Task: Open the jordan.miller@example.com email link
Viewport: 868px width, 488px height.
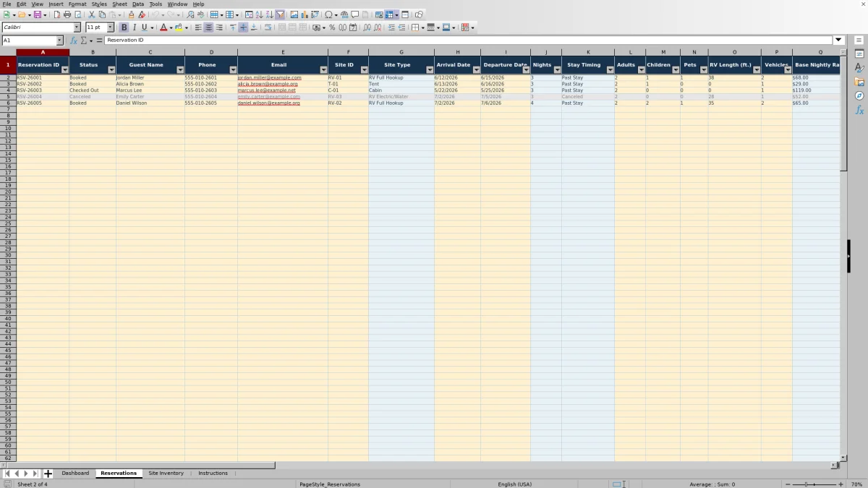Action: click(269, 77)
